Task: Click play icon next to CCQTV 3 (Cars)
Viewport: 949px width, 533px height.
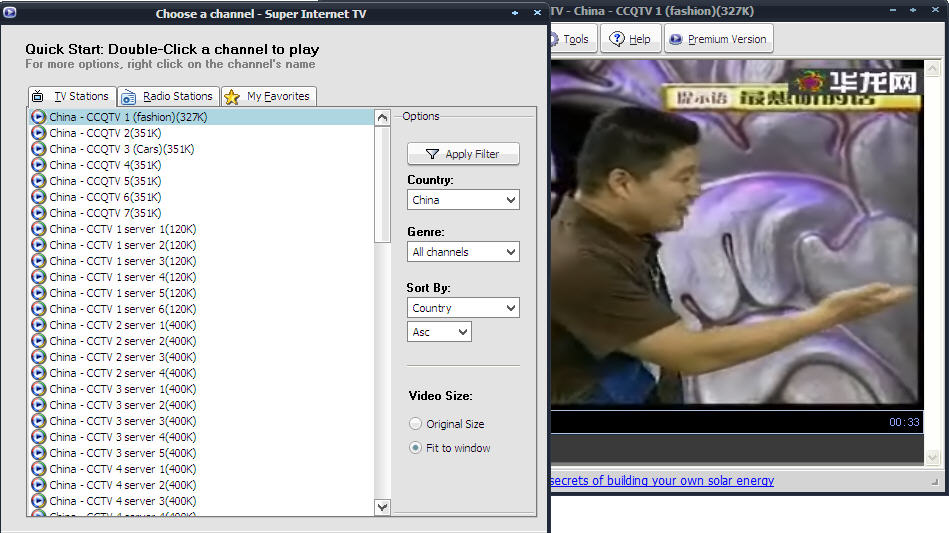Action: 38,149
